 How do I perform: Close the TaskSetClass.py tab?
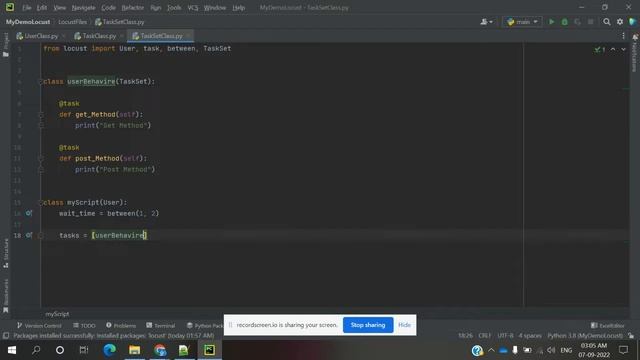(x=188, y=36)
